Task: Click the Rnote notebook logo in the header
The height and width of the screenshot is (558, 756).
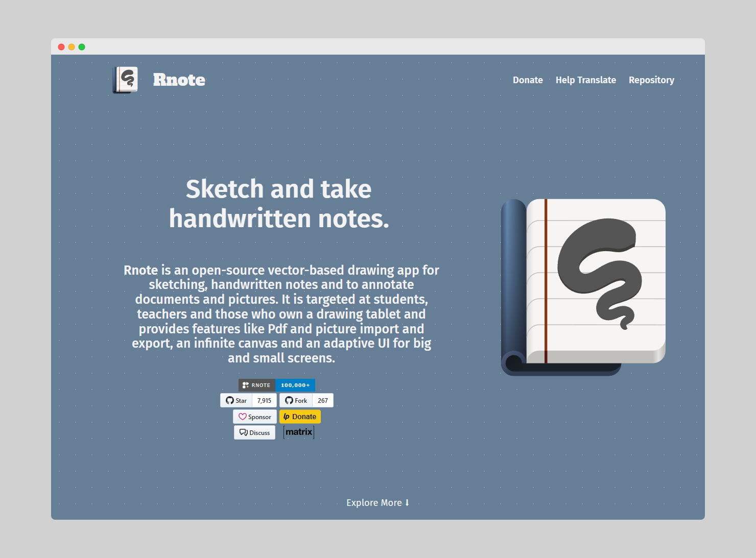Action: pyautogui.click(x=125, y=80)
